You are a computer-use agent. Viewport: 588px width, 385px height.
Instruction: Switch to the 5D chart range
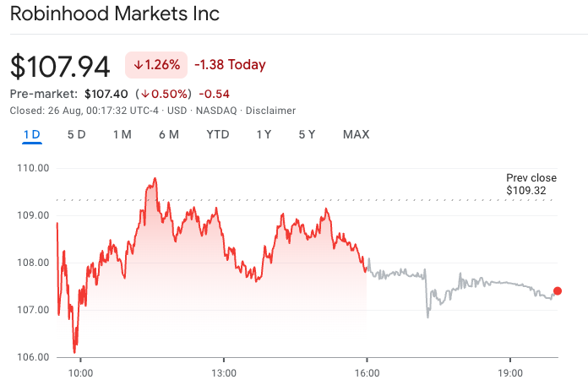[x=76, y=134]
